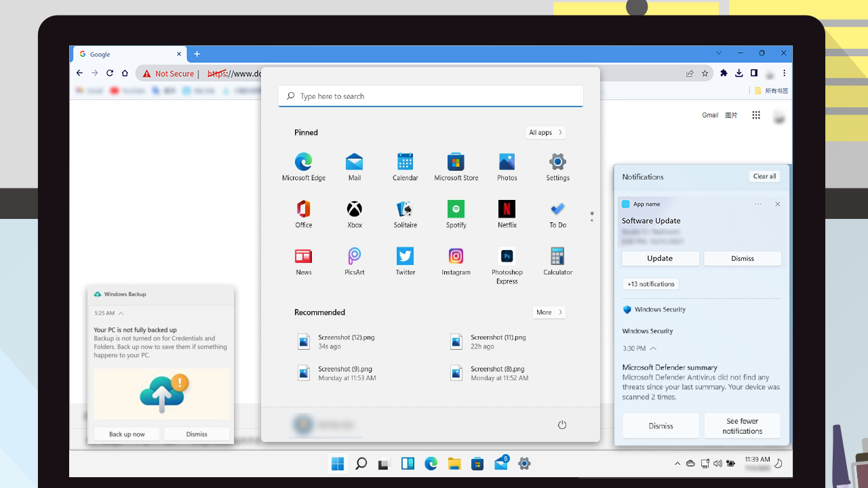Open the Widgets panel from the taskbar
Image resolution: width=868 pixels, height=488 pixels.
408,464
